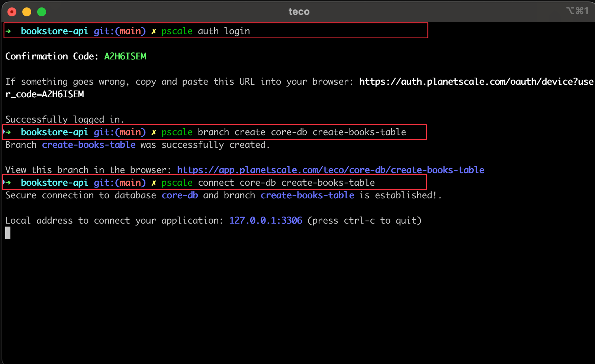Image resolution: width=595 pixels, height=364 pixels.
Task: Click the teco window title
Action: 299,12
